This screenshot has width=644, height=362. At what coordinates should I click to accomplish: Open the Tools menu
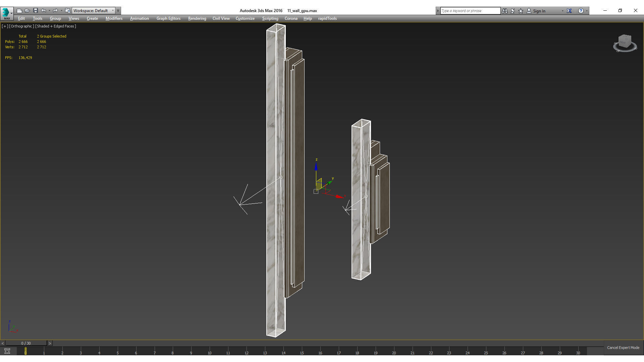point(38,18)
